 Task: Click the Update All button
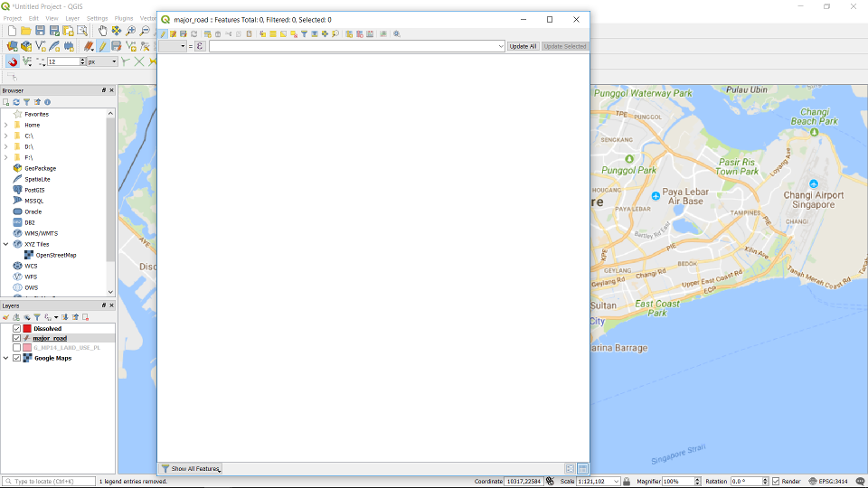(523, 46)
